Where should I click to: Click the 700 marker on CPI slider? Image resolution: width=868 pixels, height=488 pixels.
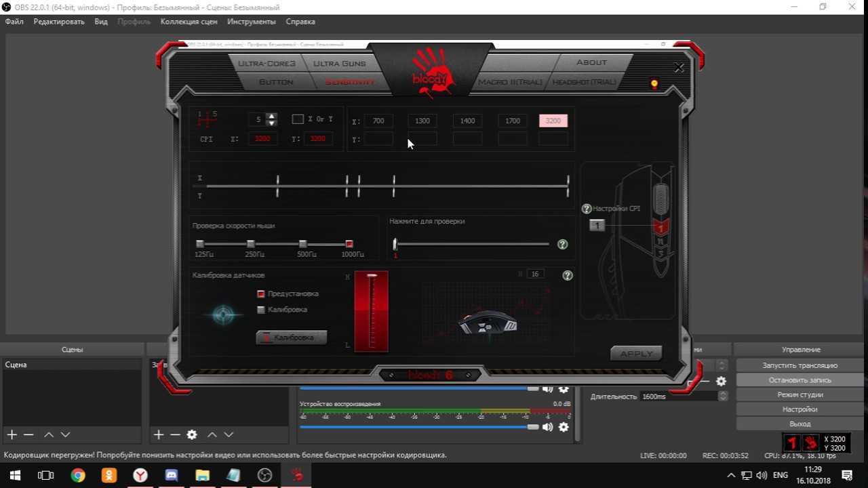point(277,186)
